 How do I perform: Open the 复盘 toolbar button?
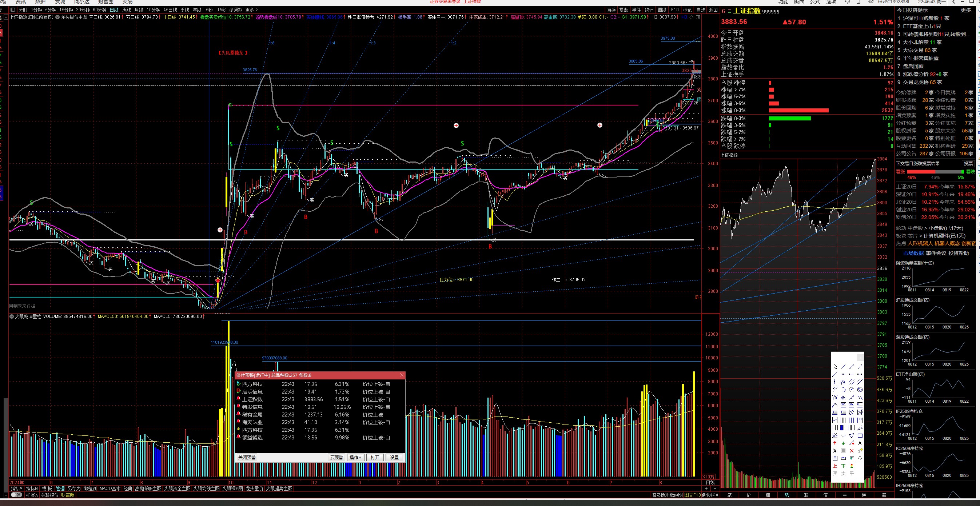[x=624, y=10]
